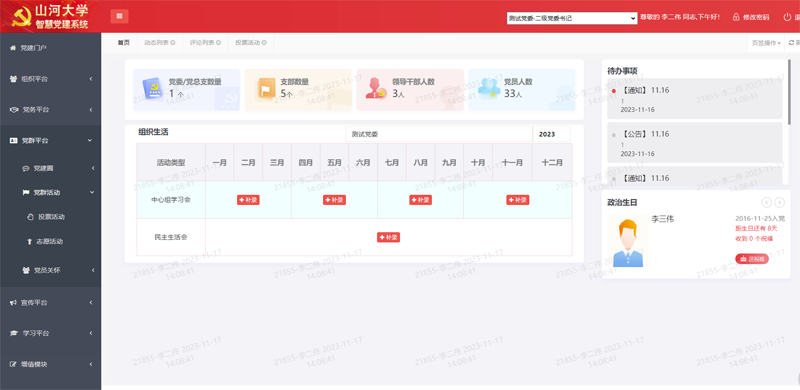The image size is (800, 390).
Task: Open the first 【通知】 11.16 todo item
Action: point(694,99)
